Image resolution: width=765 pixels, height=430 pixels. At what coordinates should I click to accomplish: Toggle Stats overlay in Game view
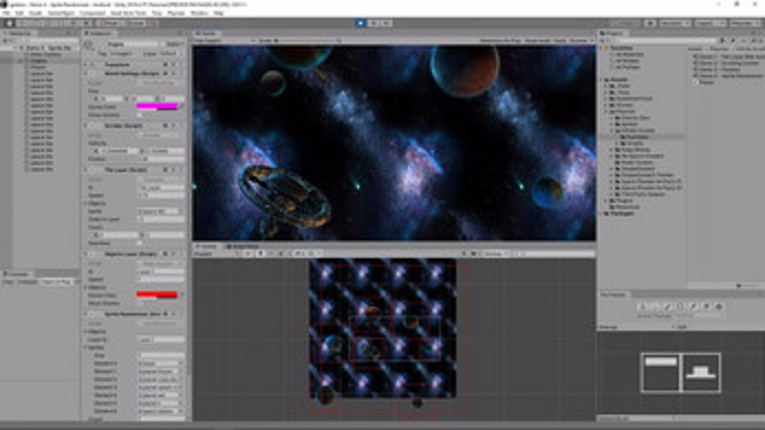click(560, 41)
